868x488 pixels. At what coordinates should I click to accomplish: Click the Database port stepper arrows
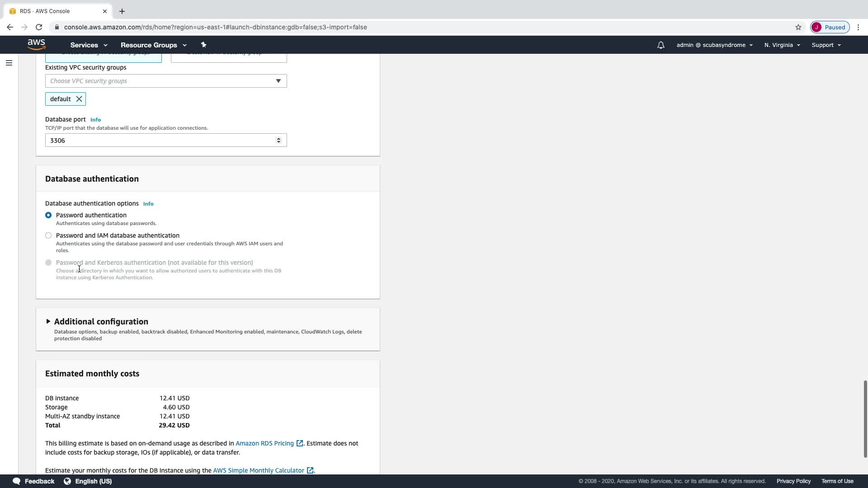coord(278,141)
